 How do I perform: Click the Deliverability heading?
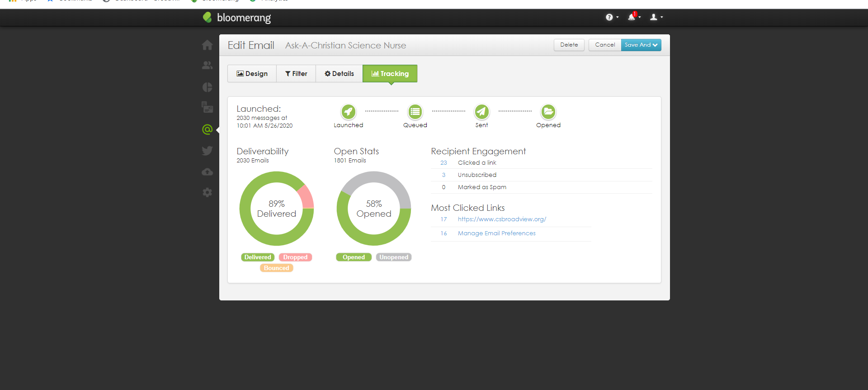tap(263, 151)
